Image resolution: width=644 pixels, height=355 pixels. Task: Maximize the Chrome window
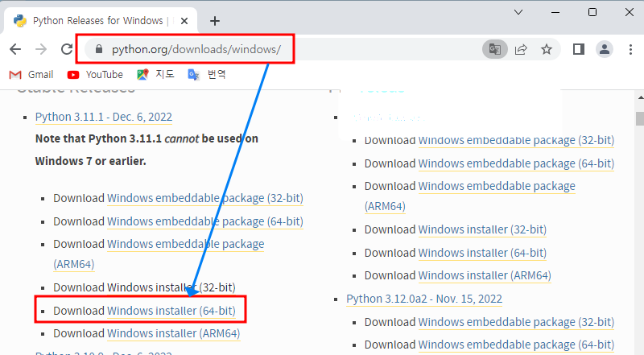click(592, 12)
